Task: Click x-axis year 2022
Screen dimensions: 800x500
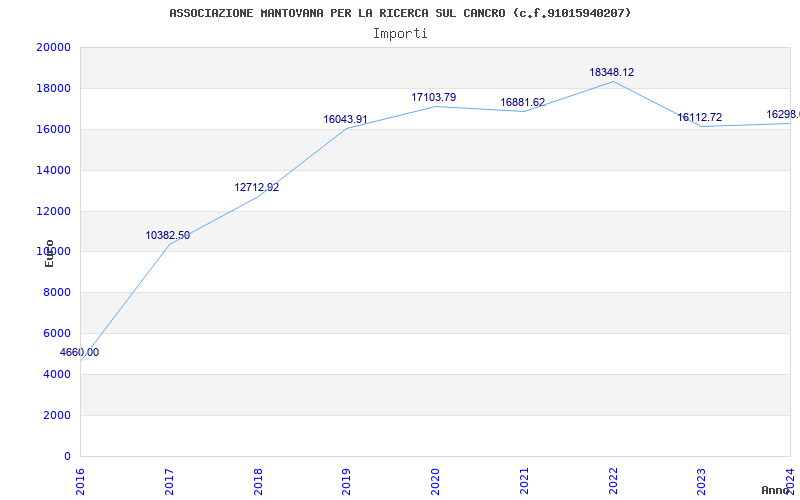Action: 613,482
